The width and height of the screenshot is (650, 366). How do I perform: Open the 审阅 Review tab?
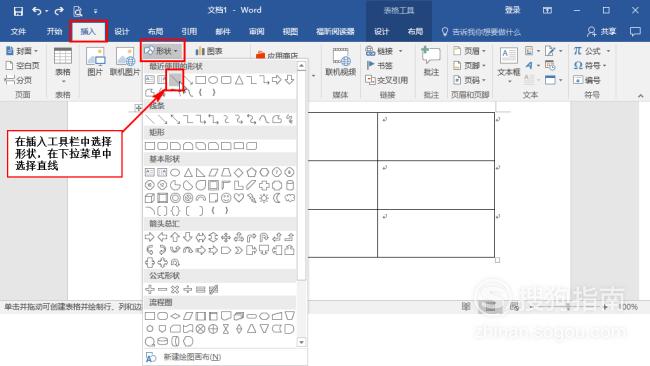(257, 32)
